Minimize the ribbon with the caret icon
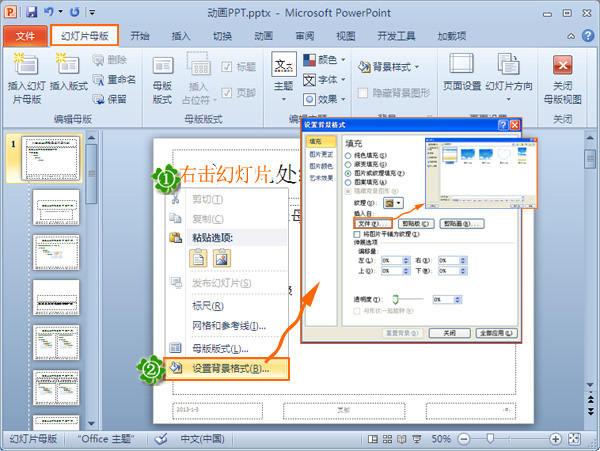The height and width of the screenshot is (451, 600). point(571,36)
